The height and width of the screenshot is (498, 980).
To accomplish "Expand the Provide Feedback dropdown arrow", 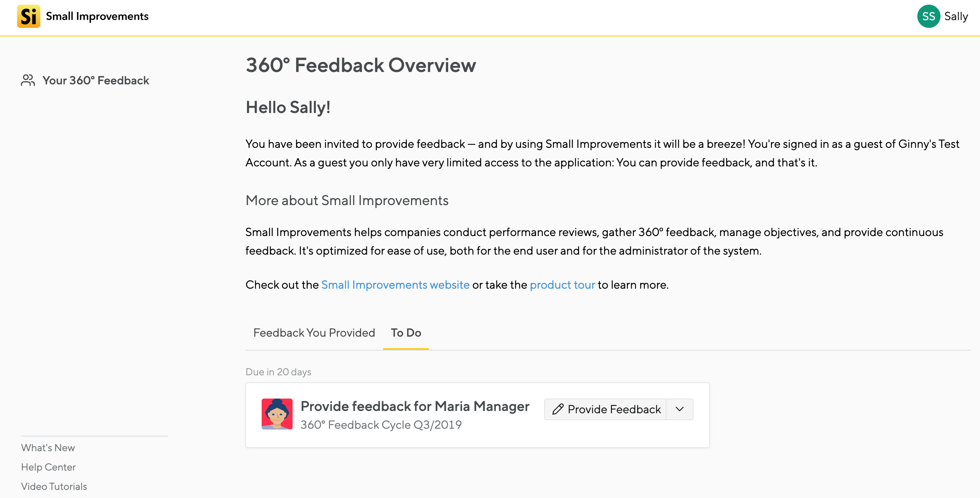I will [680, 409].
